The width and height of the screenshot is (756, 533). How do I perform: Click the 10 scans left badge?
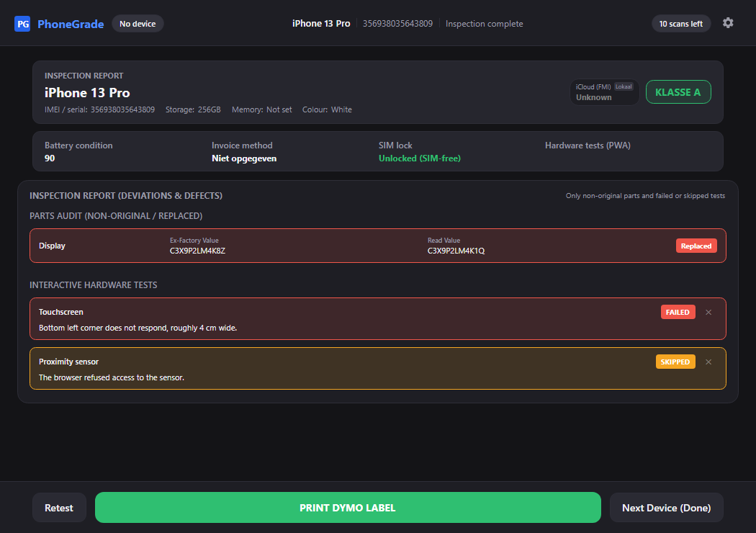click(681, 24)
